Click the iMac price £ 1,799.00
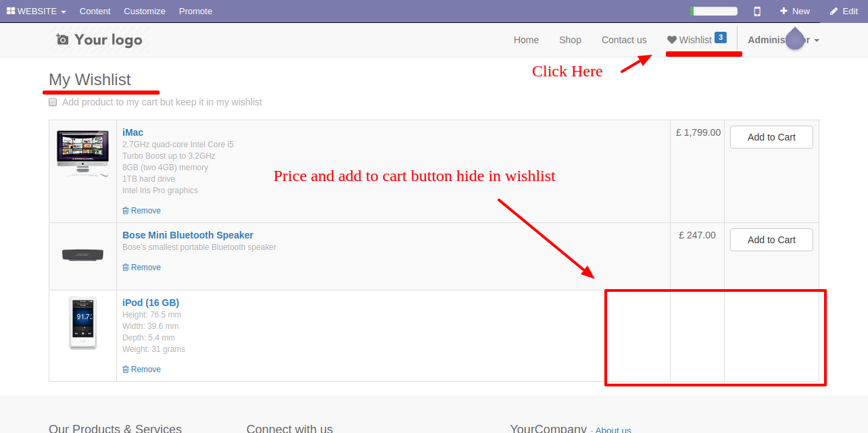868x433 pixels. pyautogui.click(x=698, y=132)
